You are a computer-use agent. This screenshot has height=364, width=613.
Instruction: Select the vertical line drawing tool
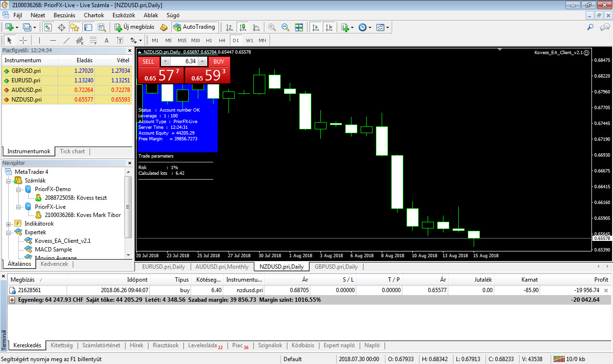[x=40, y=40]
